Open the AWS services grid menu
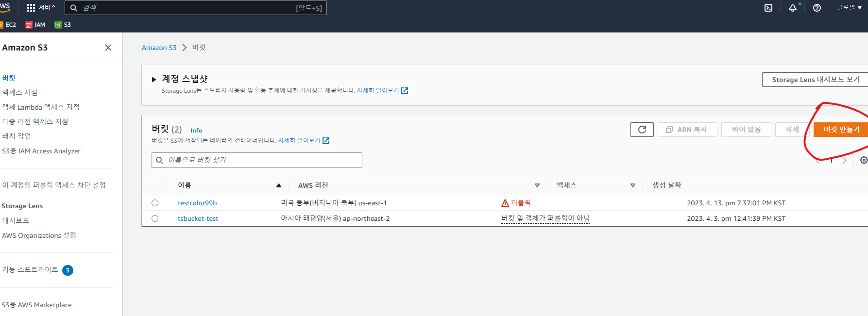868x316 pixels. (x=31, y=8)
